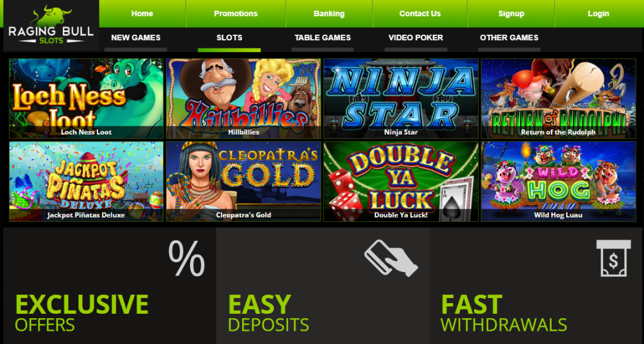The height and width of the screenshot is (344, 644).
Task: Select Return of the Rudolph game
Action: [x=558, y=99]
